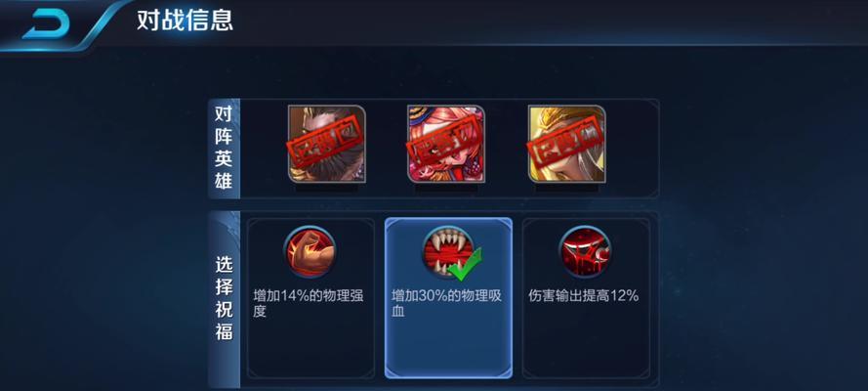The height and width of the screenshot is (391, 868).
Task: View the golden-helmet opponent hero portrait
Action: 567,144
